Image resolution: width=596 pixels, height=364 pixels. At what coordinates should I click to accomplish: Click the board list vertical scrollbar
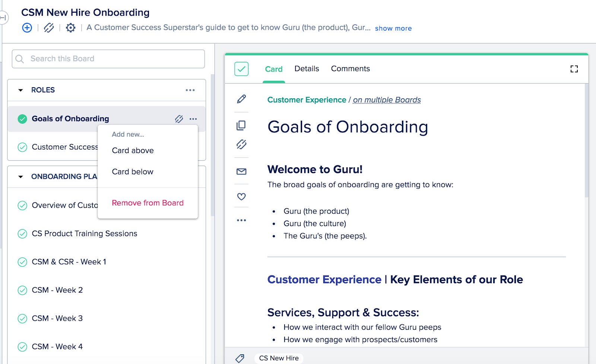[213, 145]
